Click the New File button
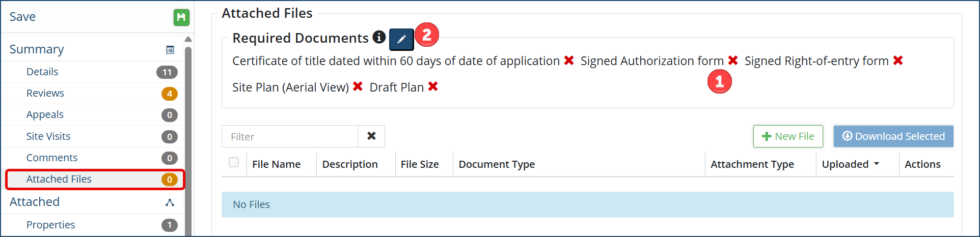The image size is (980, 237). (788, 136)
